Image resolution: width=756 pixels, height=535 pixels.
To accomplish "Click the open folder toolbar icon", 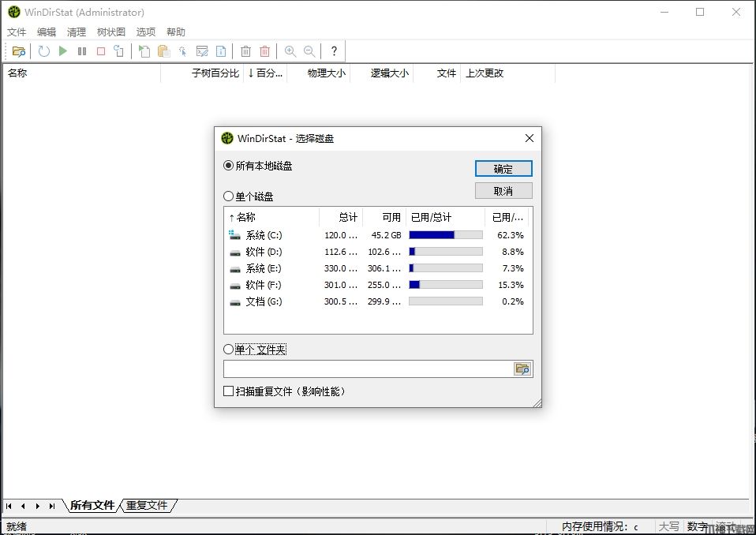I will pos(19,51).
